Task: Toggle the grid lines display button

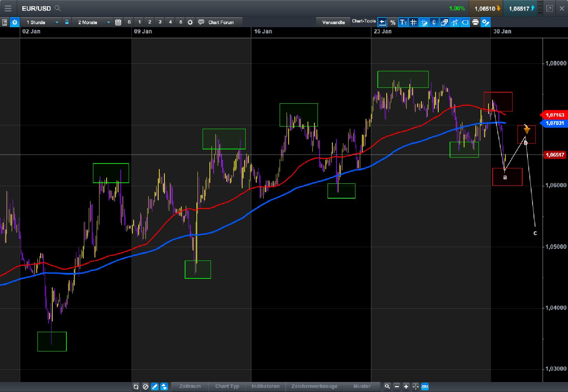Action: point(414,22)
